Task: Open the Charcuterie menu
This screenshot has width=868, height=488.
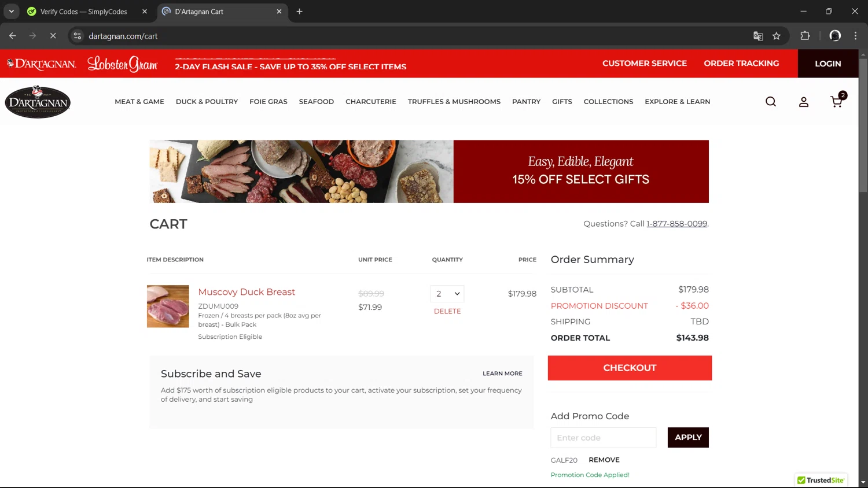Action: 371,102
